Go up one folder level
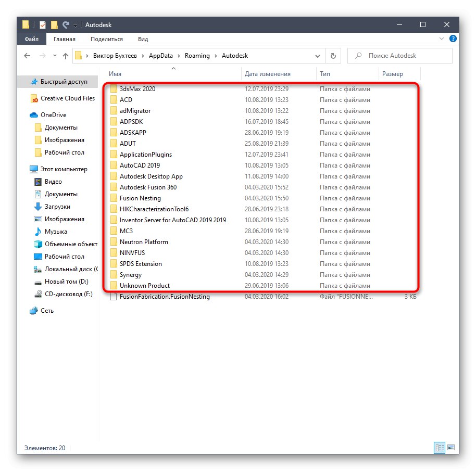This screenshot has width=476, height=471. click(66, 56)
